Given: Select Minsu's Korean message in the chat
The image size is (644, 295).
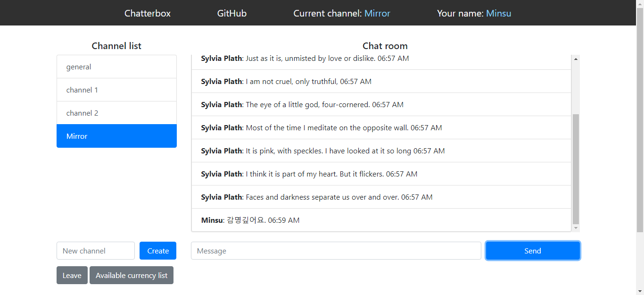Looking at the screenshot, I should tap(250, 220).
